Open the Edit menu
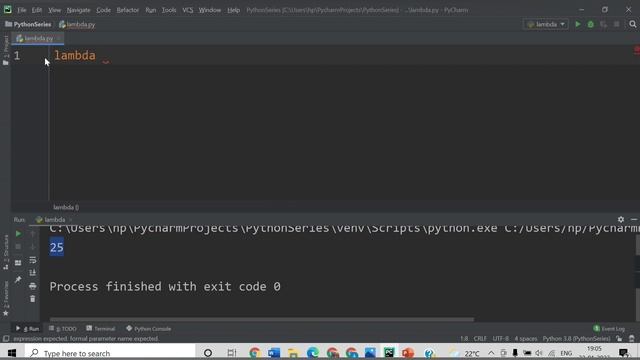Viewport: 640px width, 360px height. (37, 10)
